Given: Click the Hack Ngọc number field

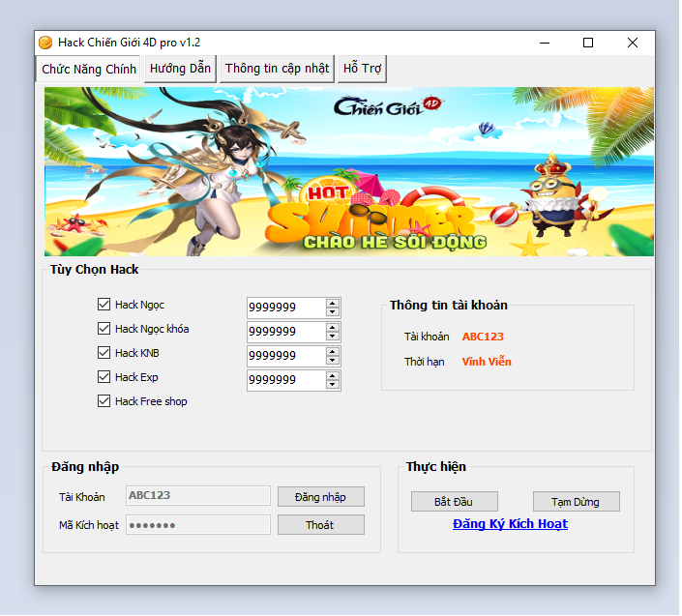Looking at the screenshot, I should click(x=285, y=308).
